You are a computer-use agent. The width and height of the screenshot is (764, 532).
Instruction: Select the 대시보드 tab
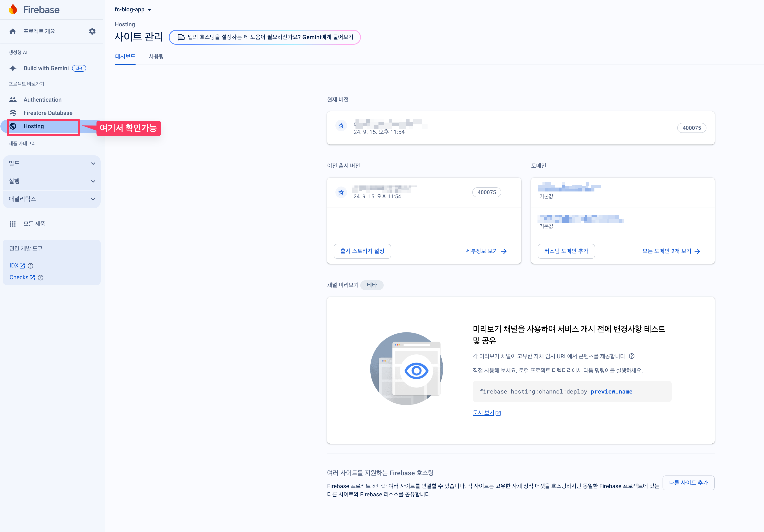125,57
